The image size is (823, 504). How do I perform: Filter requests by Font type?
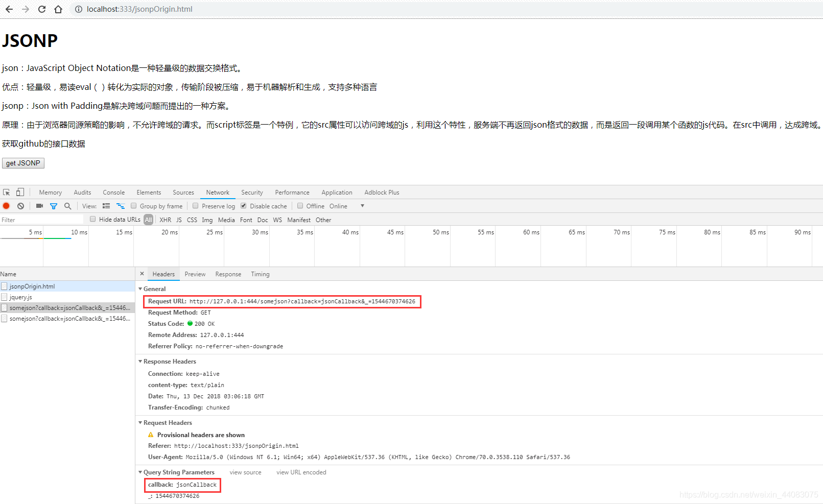[246, 220]
